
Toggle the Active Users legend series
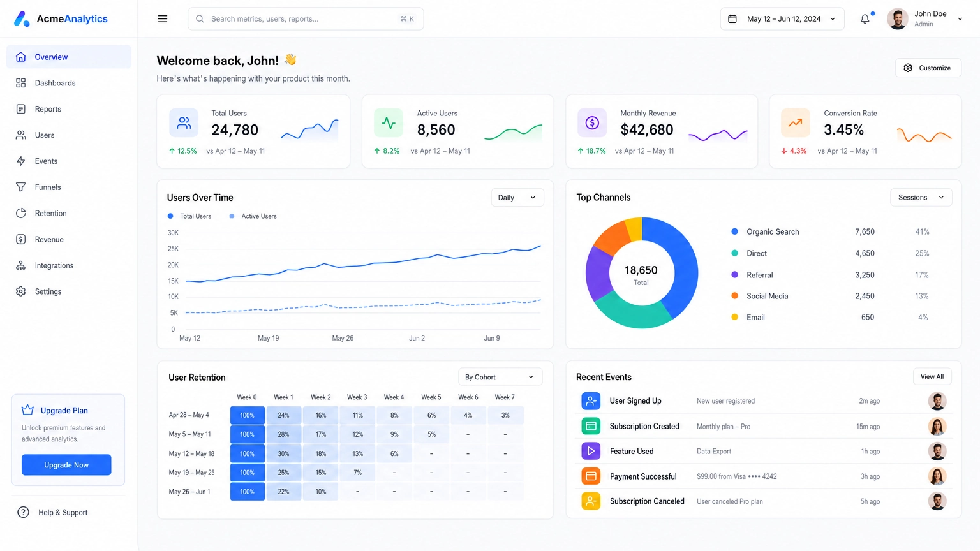tap(253, 216)
